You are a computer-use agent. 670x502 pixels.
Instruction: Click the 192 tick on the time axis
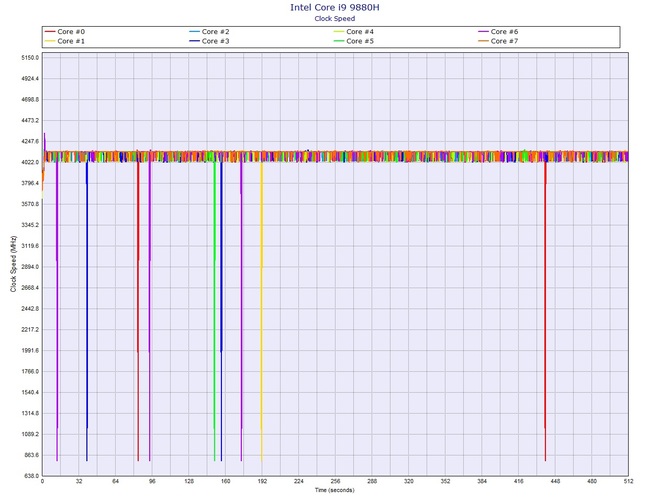point(262,481)
